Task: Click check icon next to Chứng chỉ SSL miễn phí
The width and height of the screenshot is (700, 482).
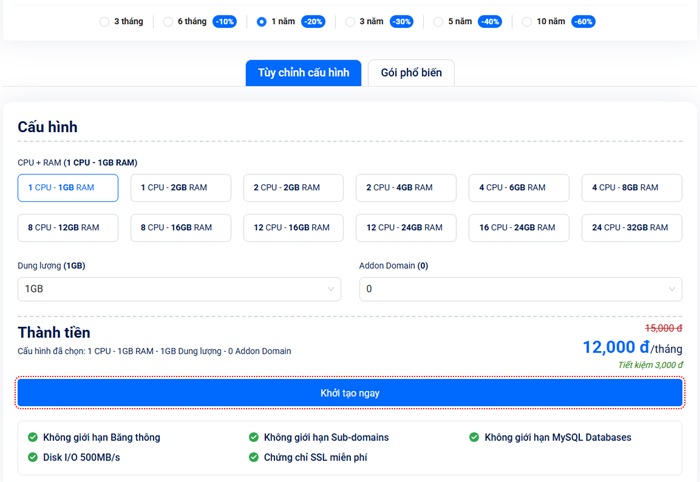Action: [x=254, y=457]
